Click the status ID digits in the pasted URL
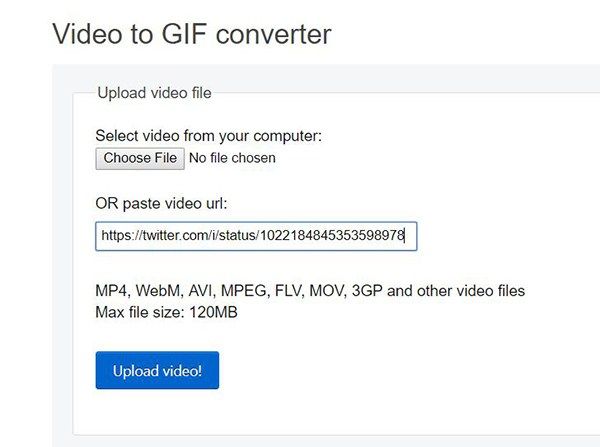This screenshot has height=447, width=600. tap(332, 235)
